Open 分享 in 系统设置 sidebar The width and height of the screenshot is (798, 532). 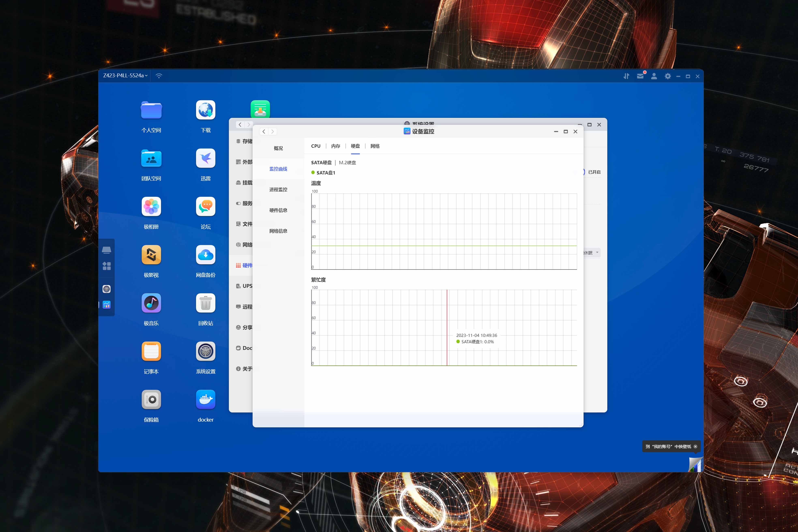[x=244, y=327]
